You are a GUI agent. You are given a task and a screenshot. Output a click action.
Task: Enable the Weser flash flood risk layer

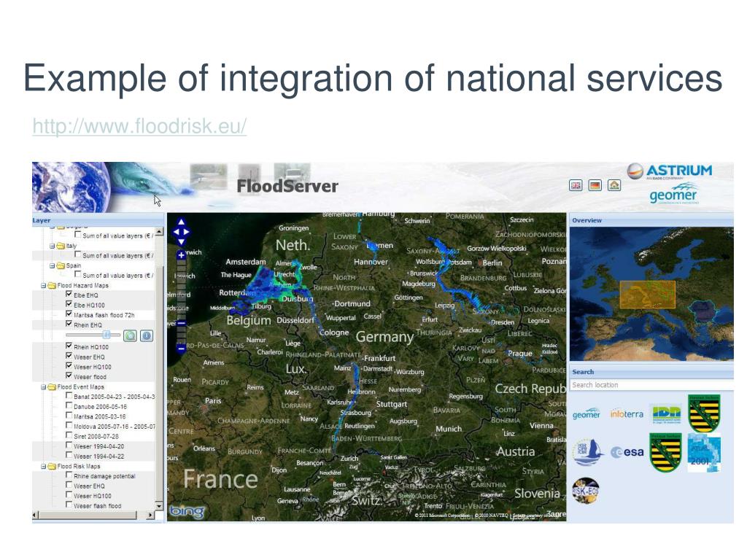point(69,505)
